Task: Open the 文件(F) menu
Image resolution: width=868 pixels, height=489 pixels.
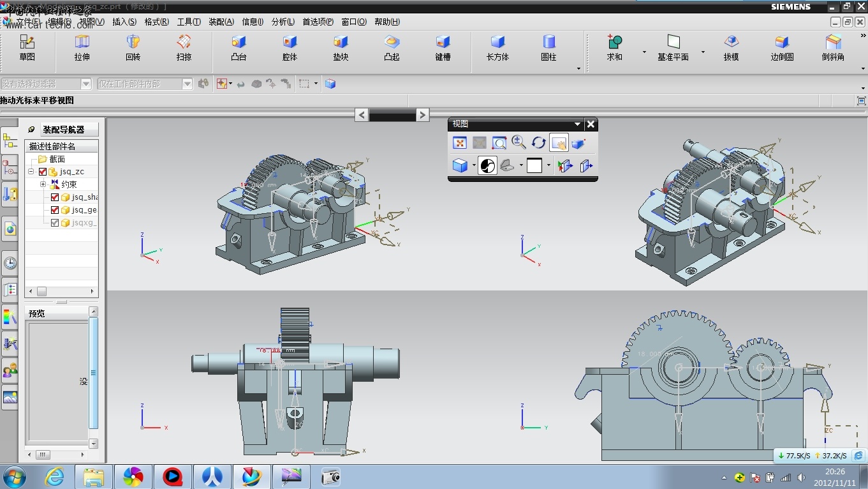Action: tap(28, 22)
